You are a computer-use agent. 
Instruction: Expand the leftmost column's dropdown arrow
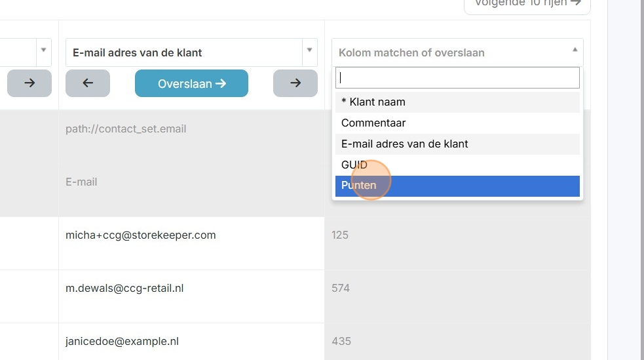pos(44,50)
